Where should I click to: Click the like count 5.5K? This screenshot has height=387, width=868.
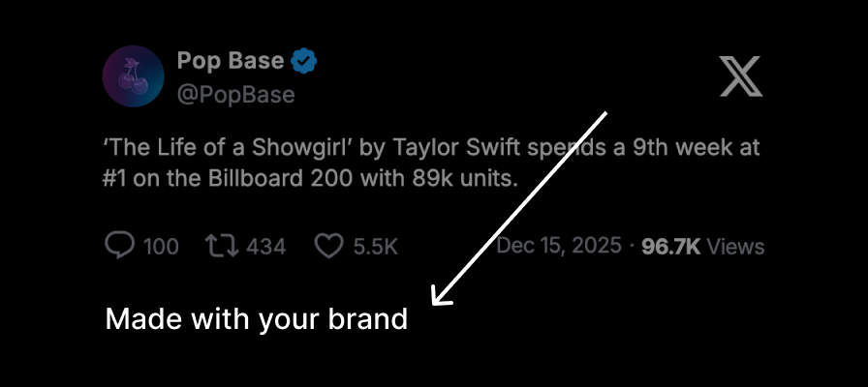tap(375, 247)
